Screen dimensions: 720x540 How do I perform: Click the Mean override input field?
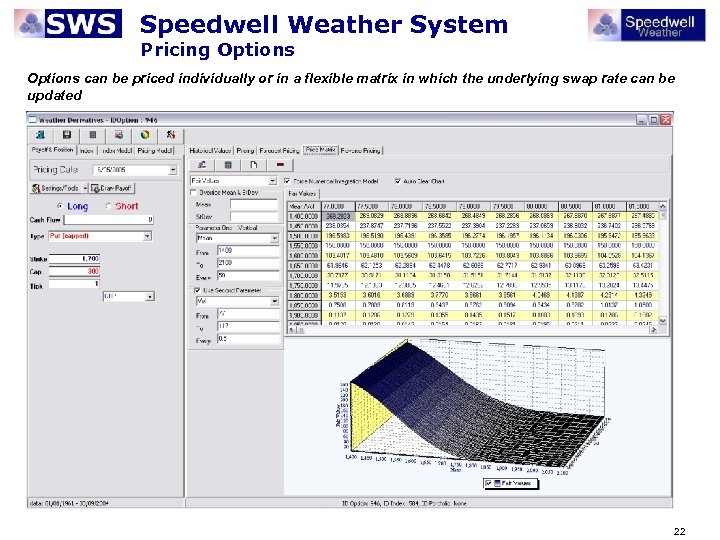pos(254,204)
